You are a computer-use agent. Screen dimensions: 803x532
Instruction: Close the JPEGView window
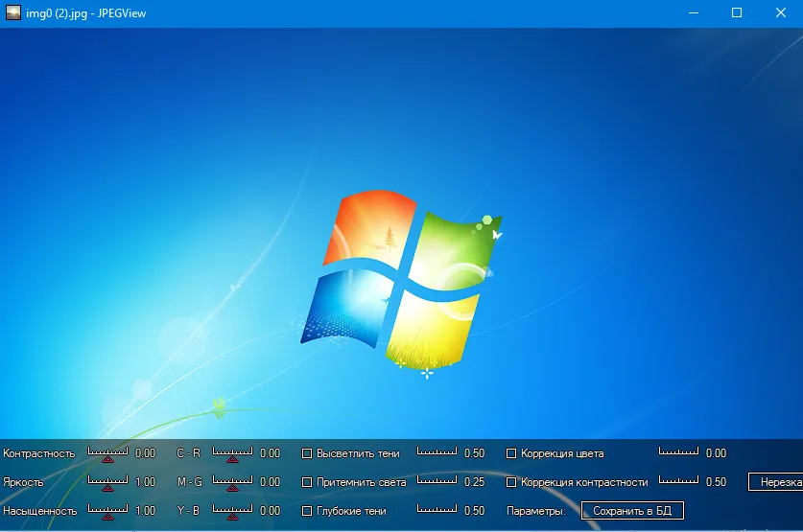click(781, 12)
